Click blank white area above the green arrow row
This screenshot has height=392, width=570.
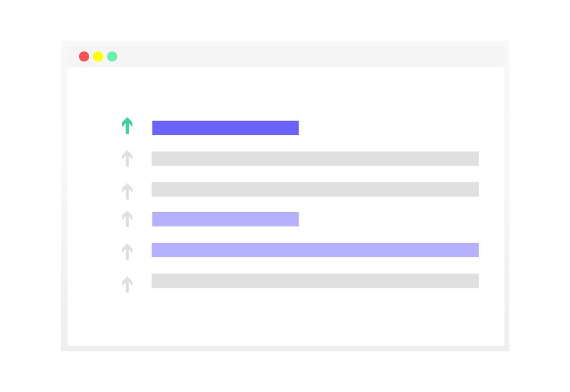click(x=286, y=92)
